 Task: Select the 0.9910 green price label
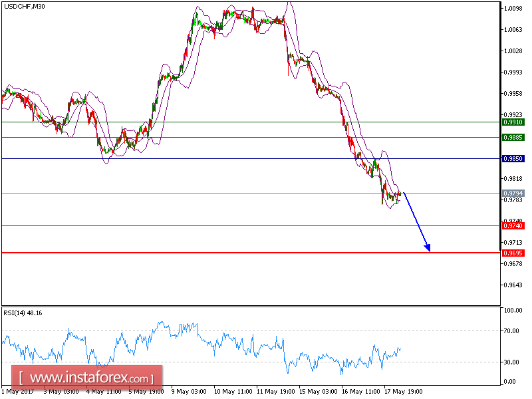[x=513, y=122]
